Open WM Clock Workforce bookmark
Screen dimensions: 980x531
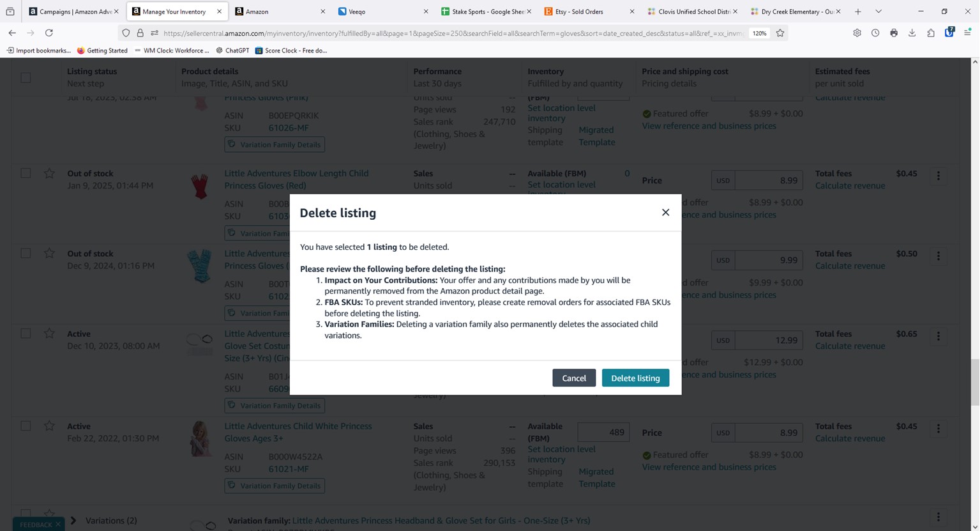tap(171, 50)
